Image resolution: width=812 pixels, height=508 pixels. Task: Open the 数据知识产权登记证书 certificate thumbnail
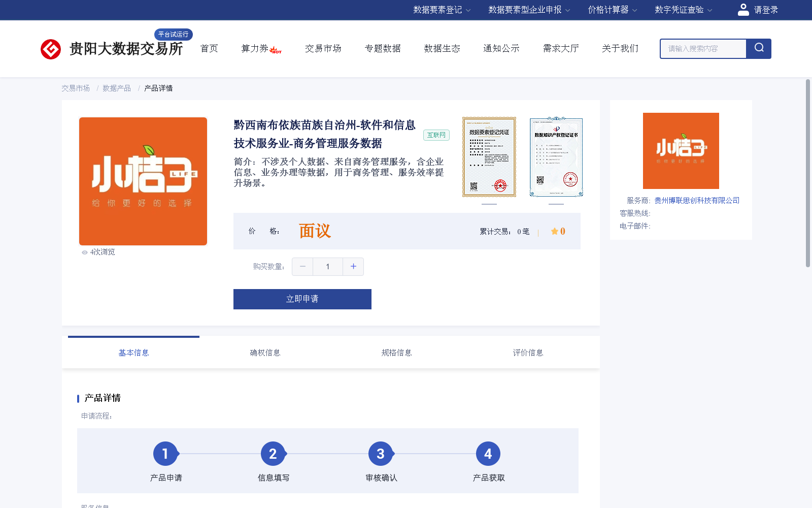[x=556, y=157]
